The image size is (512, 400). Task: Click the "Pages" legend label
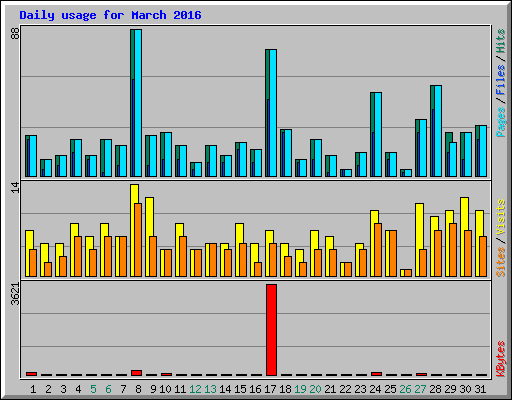tap(501, 122)
